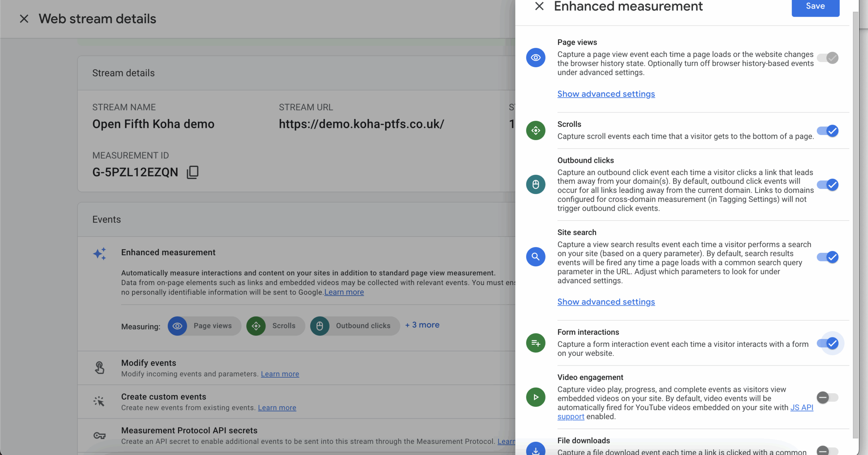Click the Video engagement play icon
Image resolution: width=868 pixels, height=455 pixels.
pyautogui.click(x=536, y=397)
